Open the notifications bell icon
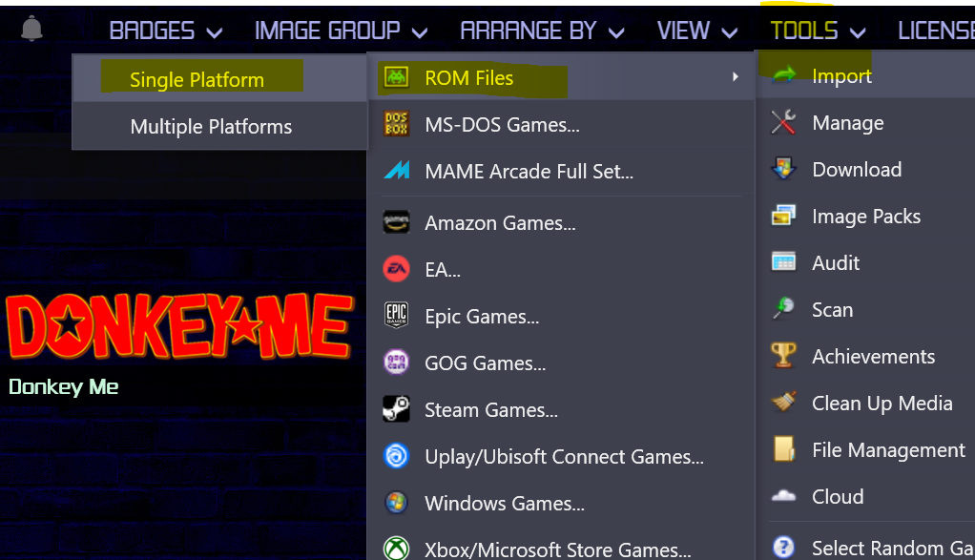 pyautogui.click(x=31, y=29)
